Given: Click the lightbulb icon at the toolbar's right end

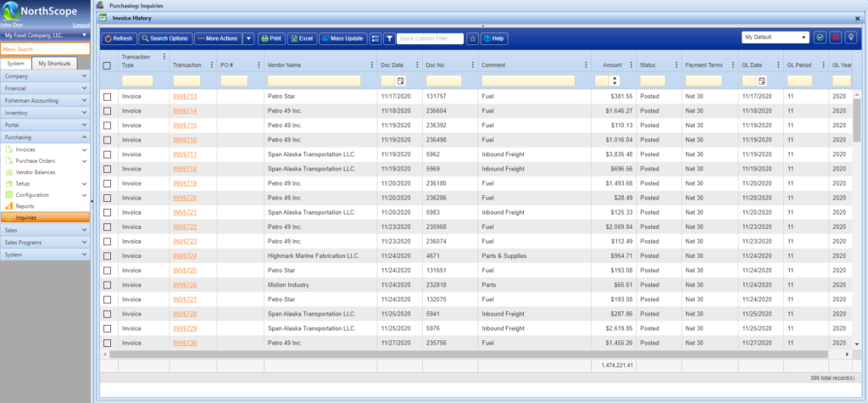Looking at the screenshot, I should [850, 38].
